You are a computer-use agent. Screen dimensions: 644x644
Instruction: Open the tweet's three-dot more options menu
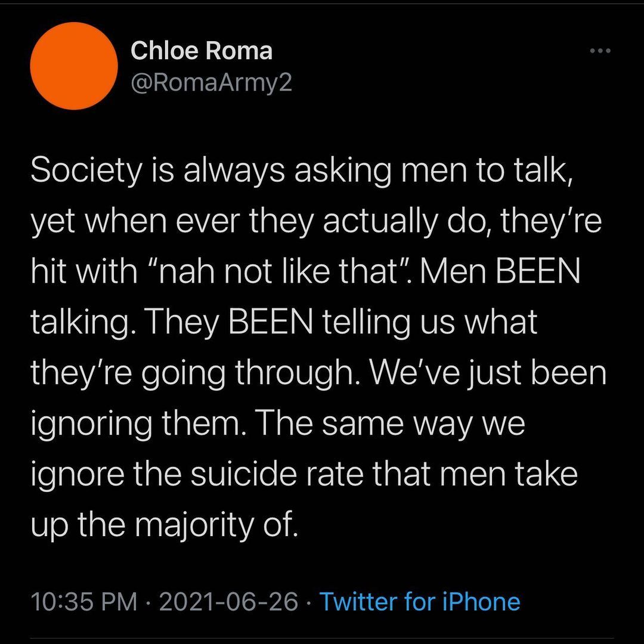click(600, 51)
